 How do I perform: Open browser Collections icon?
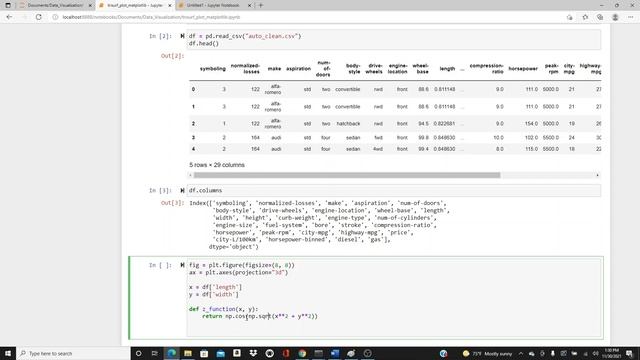point(600,17)
